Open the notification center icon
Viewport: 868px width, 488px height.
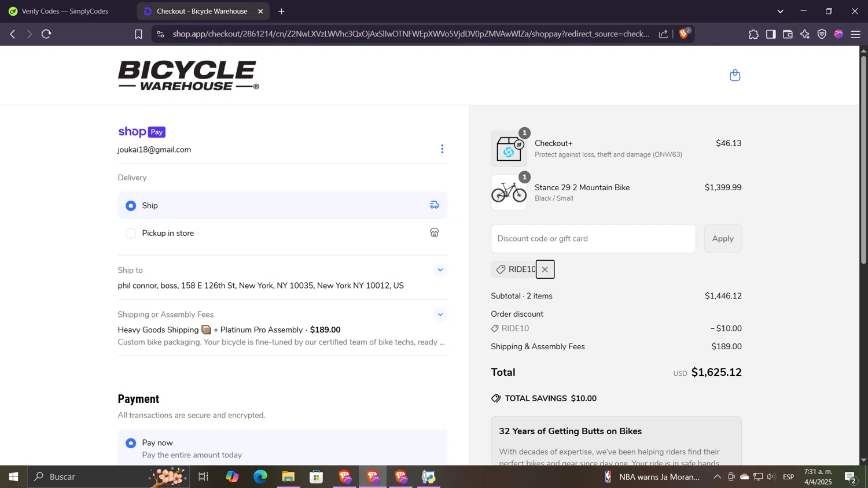pos(851,477)
